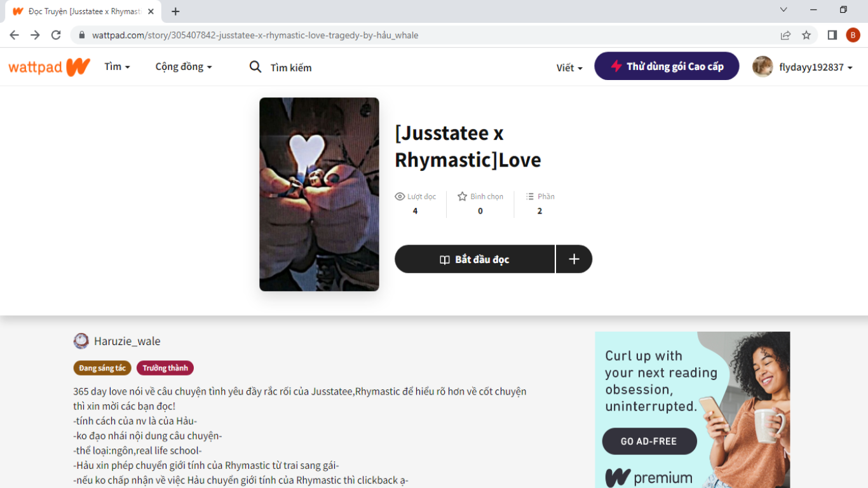Click the bolt icon in premium button
868x488 pixels.
click(616, 66)
